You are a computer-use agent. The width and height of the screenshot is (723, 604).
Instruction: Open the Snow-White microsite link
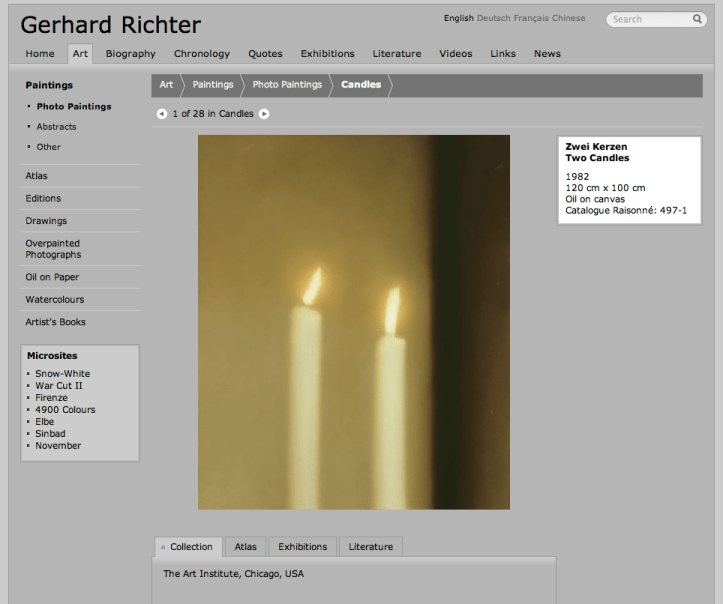pos(62,374)
